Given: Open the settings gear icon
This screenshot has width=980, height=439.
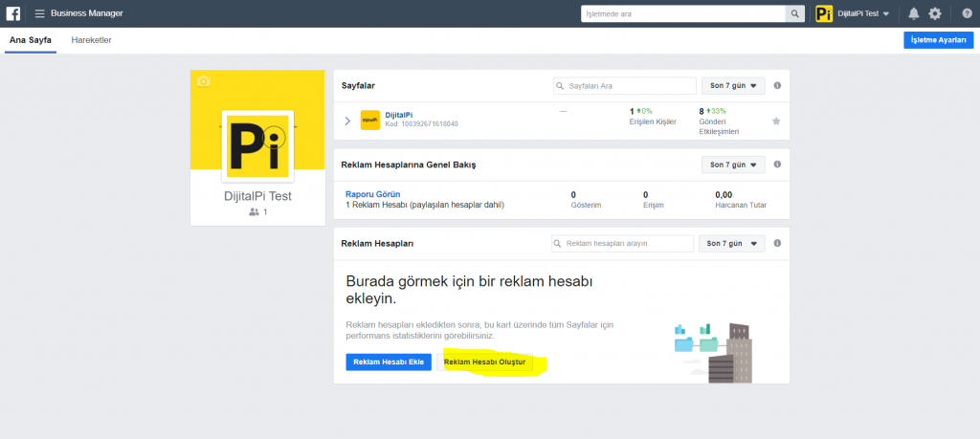Looking at the screenshot, I should [x=934, y=13].
